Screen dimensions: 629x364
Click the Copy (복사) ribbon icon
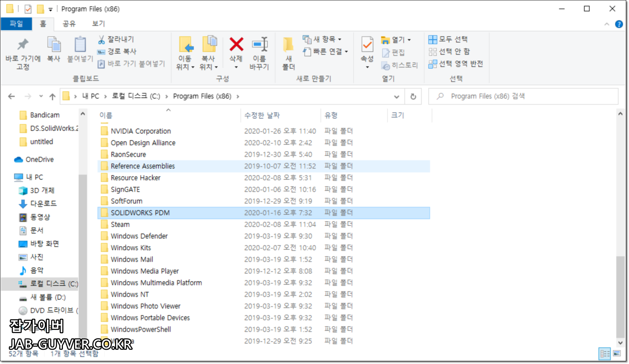click(54, 44)
